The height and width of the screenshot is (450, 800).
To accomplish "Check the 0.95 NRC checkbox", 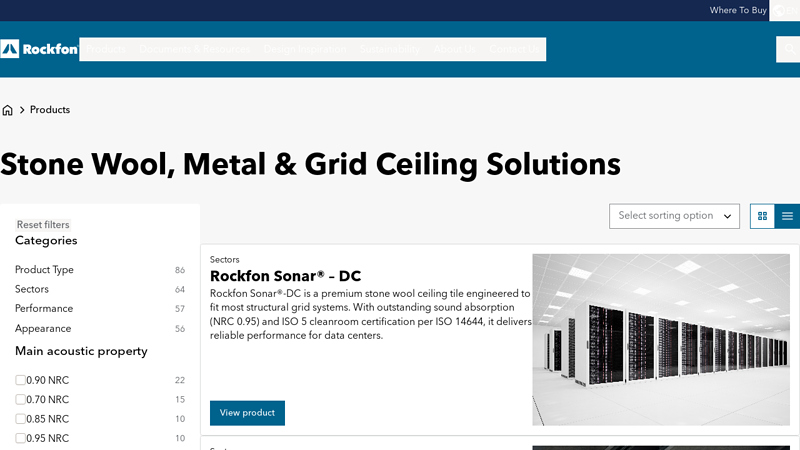I will [x=20, y=438].
